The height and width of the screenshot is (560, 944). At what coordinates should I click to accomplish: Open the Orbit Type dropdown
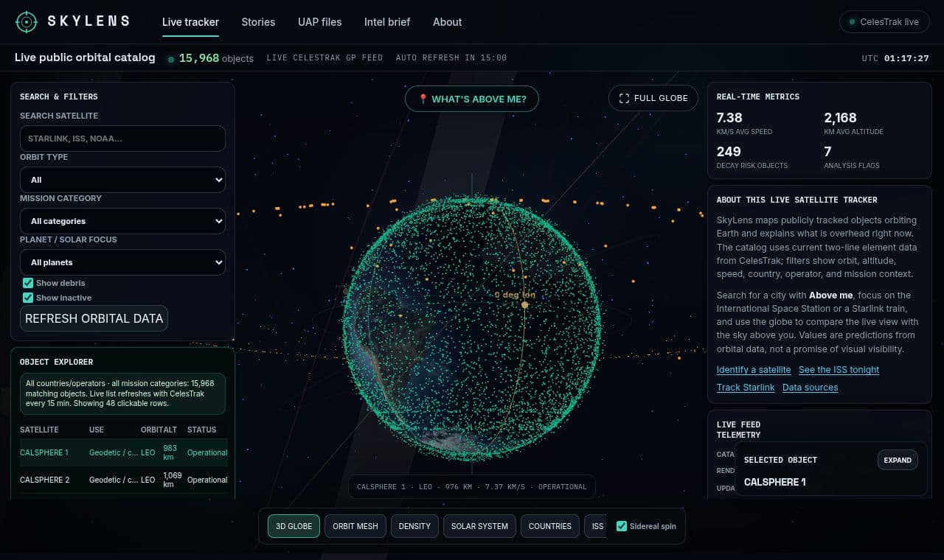coord(122,180)
